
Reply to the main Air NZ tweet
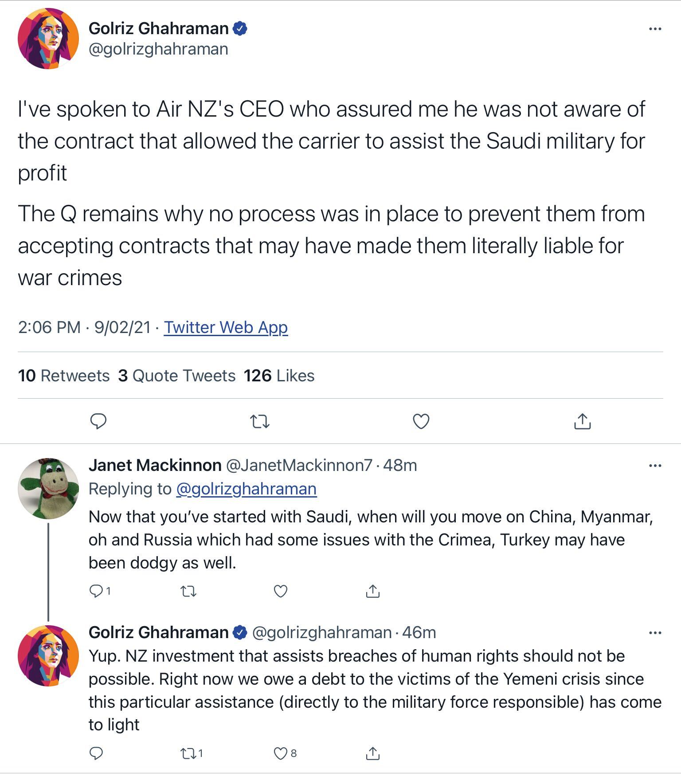[x=98, y=421]
